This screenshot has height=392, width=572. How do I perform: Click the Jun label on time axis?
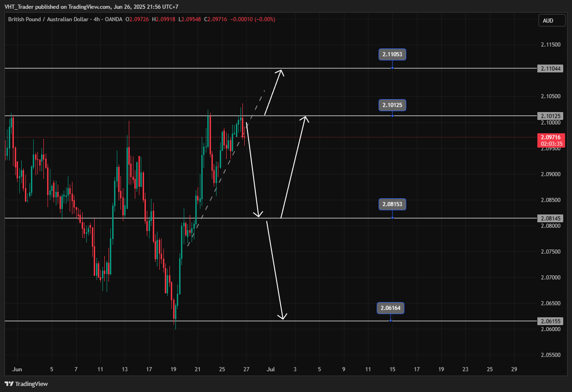tap(18, 369)
